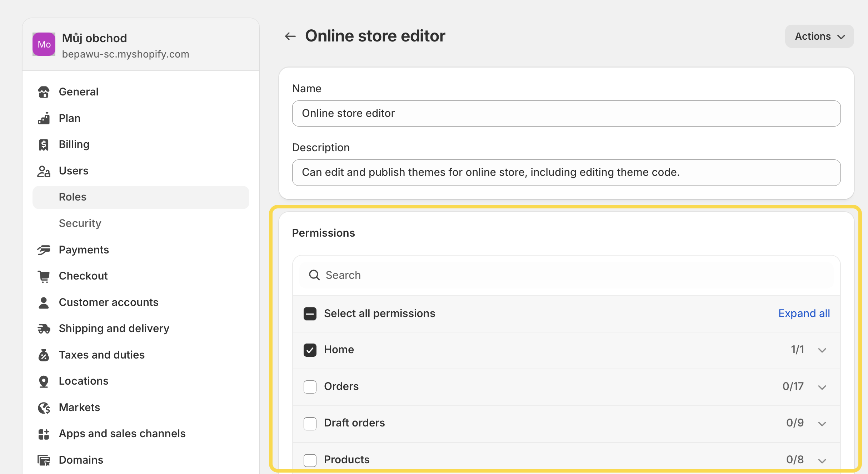This screenshot has width=868, height=474.
Task: Click the Name input field
Action: pyautogui.click(x=566, y=113)
